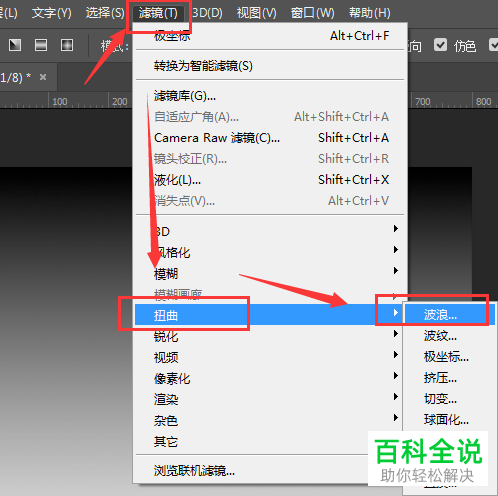498x496 pixels.
Task: Expand the 杂色 noise submenu
Action: pos(270,420)
